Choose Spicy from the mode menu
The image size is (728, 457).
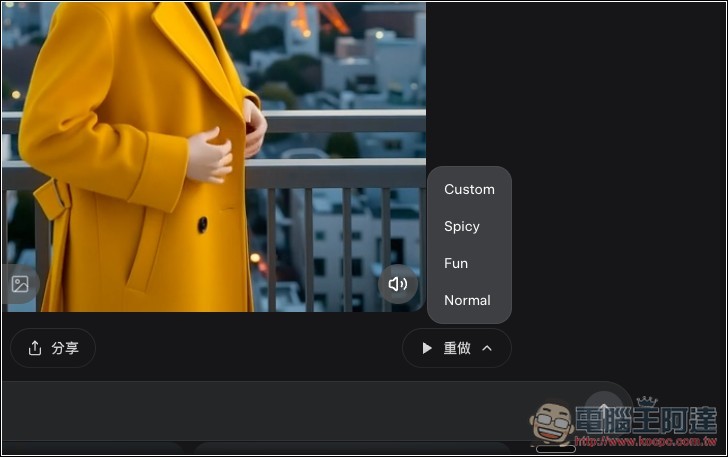pos(462,226)
